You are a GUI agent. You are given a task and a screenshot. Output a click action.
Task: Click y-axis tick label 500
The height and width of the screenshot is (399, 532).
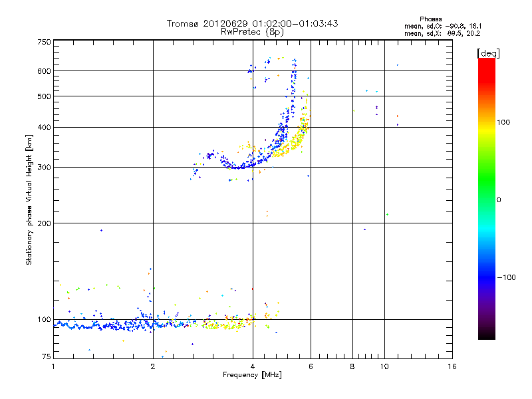[44, 96]
